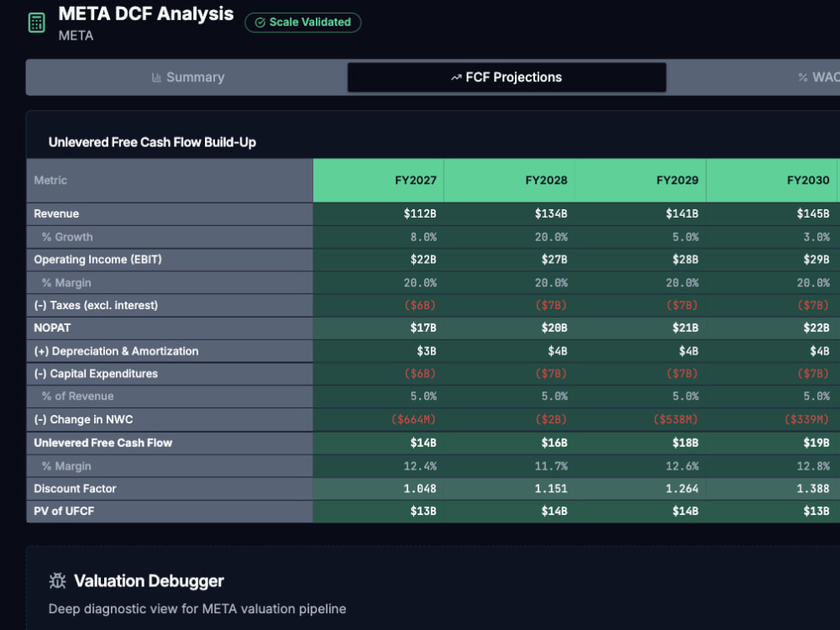Viewport: 840px width, 630px height.
Task: Click FY2030 UFCF value $19B
Action: pyautogui.click(x=816, y=443)
